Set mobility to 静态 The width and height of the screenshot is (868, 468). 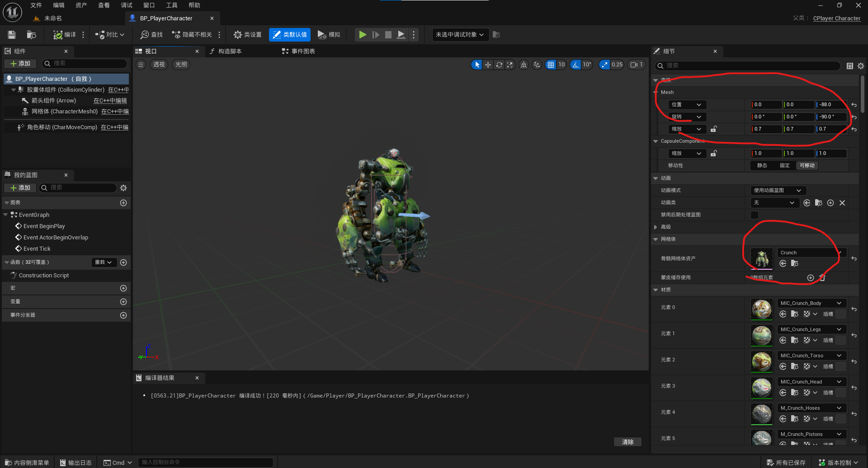click(762, 166)
